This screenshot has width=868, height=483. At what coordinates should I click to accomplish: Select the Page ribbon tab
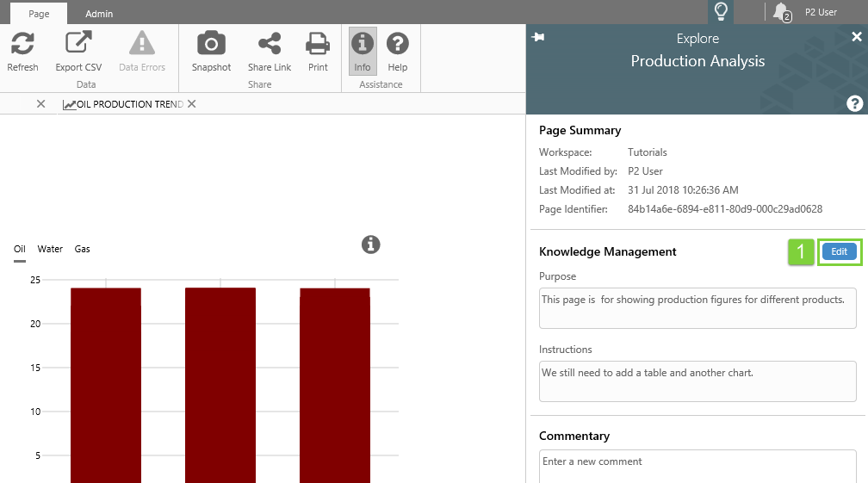pyautogui.click(x=39, y=14)
